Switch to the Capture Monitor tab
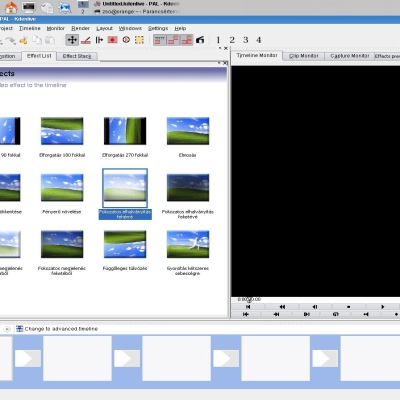This screenshot has height=400, width=400. (x=350, y=56)
